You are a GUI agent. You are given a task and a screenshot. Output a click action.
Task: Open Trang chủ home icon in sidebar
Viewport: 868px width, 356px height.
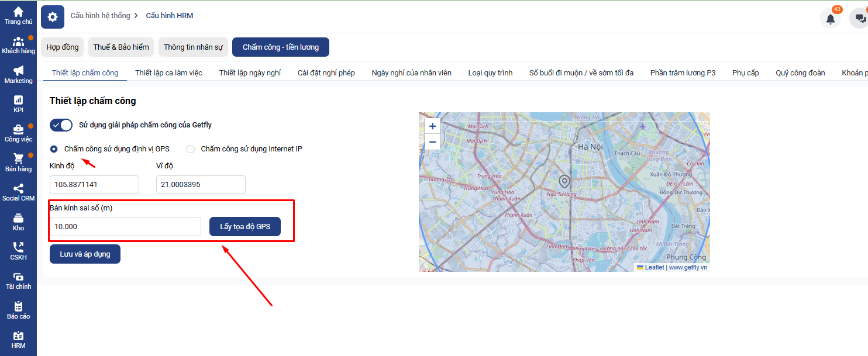pos(19,12)
